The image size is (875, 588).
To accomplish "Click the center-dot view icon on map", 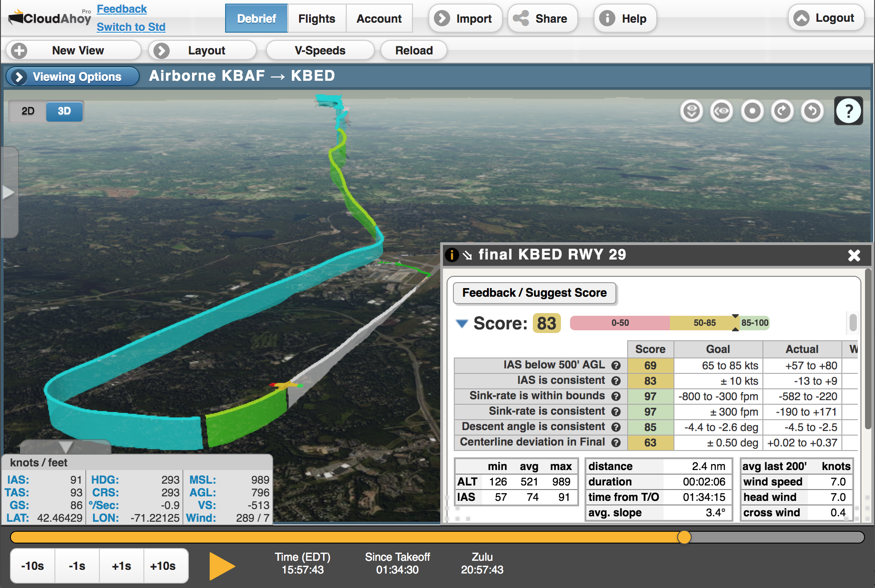I will pos(752,111).
